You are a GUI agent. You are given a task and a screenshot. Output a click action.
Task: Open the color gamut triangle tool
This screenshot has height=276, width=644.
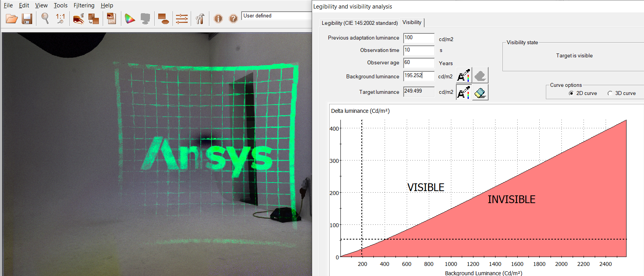coord(129,19)
